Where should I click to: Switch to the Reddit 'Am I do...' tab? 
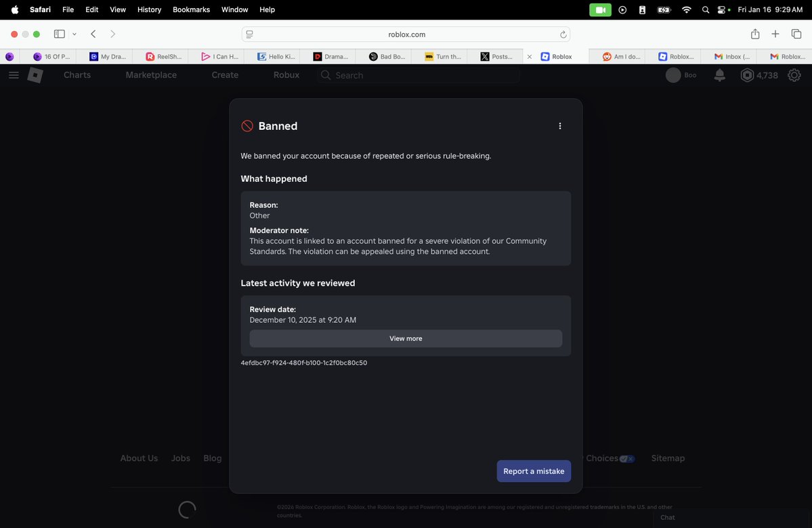pyautogui.click(x=621, y=56)
